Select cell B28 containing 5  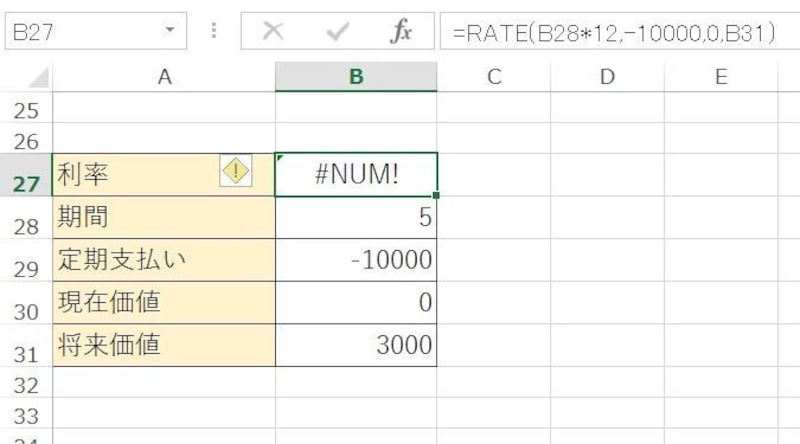[x=355, y=217]
